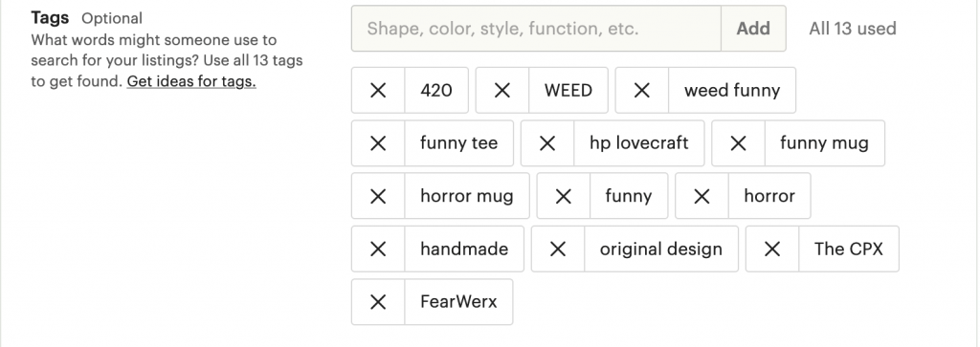Image resolution: width=980 pixels, height=347 pixels.
Task: Remove the funny mug tag
Action: point(738,143)
